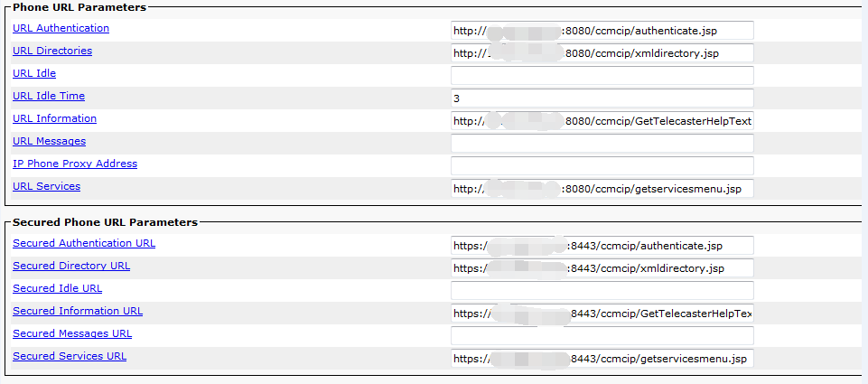Open the URL Messages link
Screen dimensions: 868x384
(x=50, y=141)
